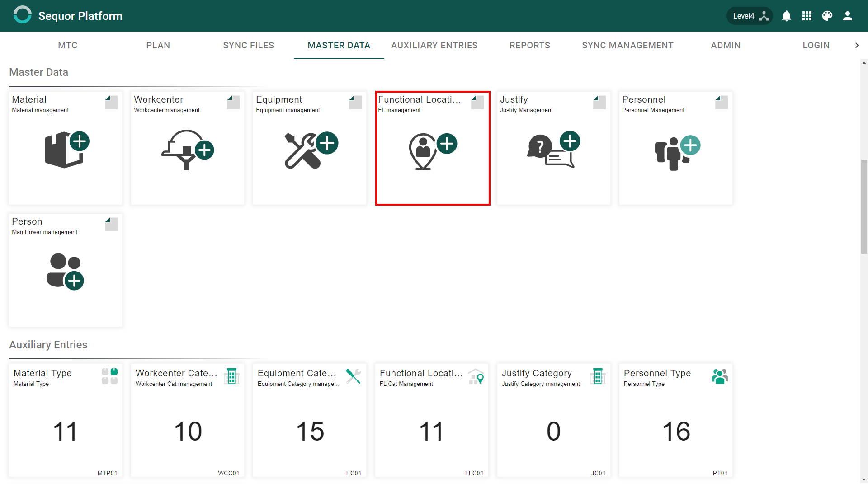This screenshot has height=488, width=868.
Task: Click the FLC01 code label
Action: (x=474, y=473)
